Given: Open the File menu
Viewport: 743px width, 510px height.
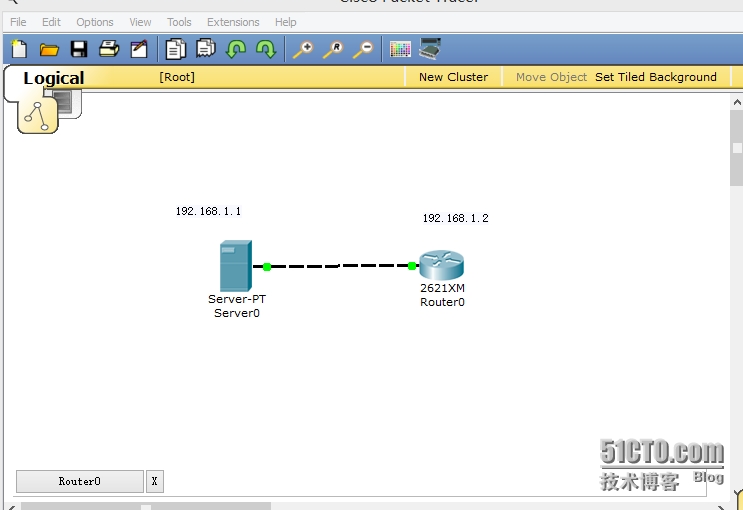Looking at the screenshot, I should pyautogui.click(x=18, y=22).
